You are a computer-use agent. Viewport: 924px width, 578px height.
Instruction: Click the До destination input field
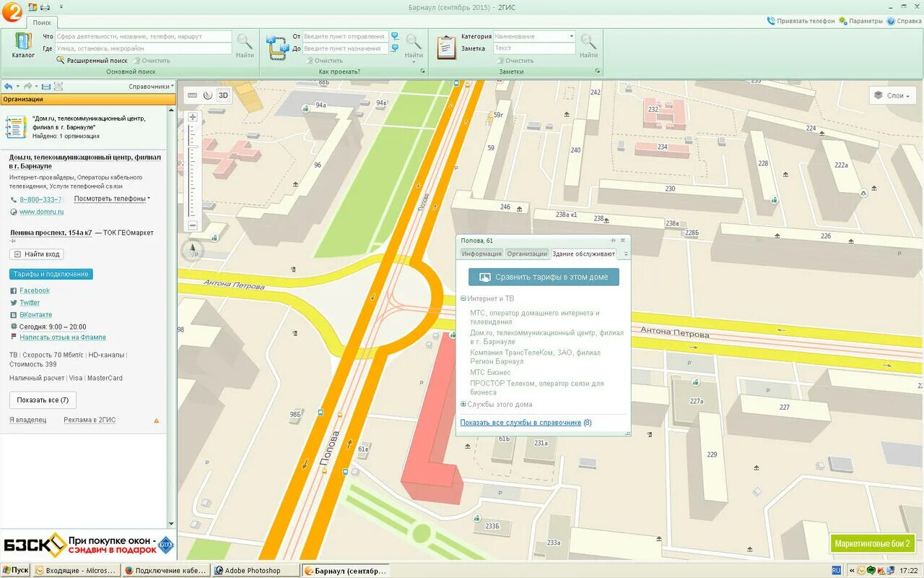pos(345,48)
